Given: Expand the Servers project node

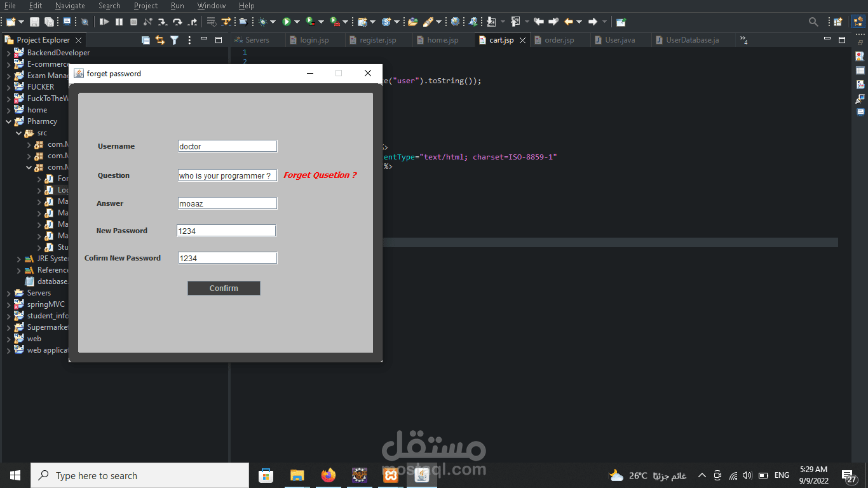Looking at the screenshot, I should coord(8,293).
